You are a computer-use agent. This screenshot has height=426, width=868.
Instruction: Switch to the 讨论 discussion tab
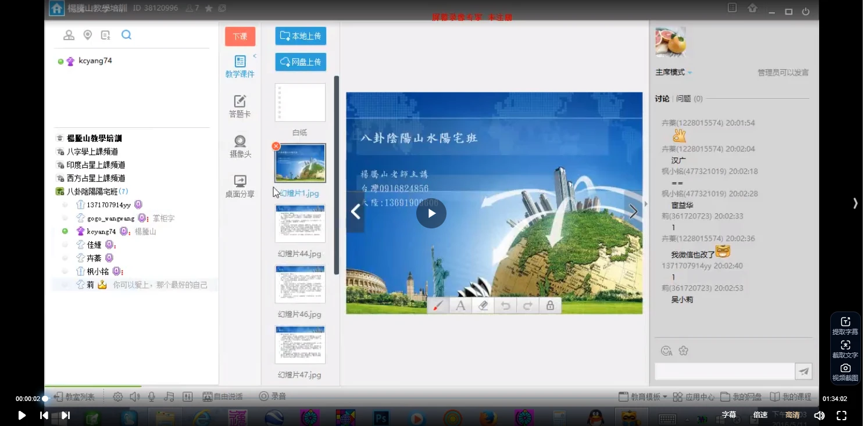coord(662,99)
